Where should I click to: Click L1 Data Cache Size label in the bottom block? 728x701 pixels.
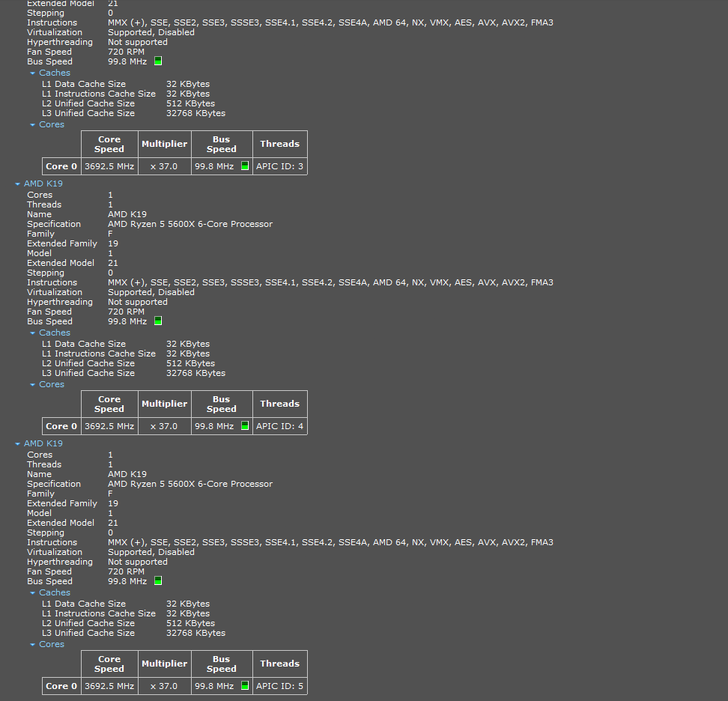[x=84, y=604]
